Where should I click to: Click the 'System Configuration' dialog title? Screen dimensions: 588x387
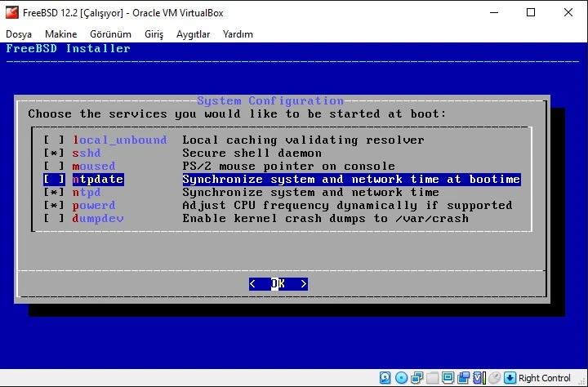click(270, 101)
